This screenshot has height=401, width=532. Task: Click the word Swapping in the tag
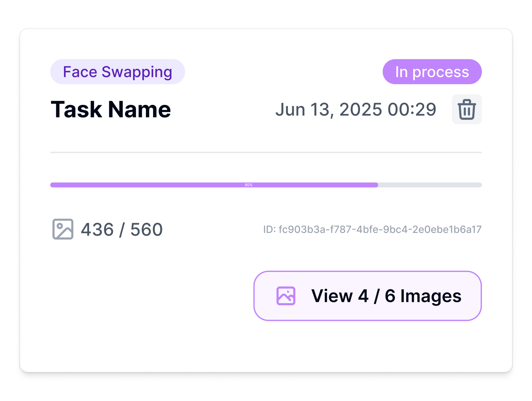pos(137,72)
